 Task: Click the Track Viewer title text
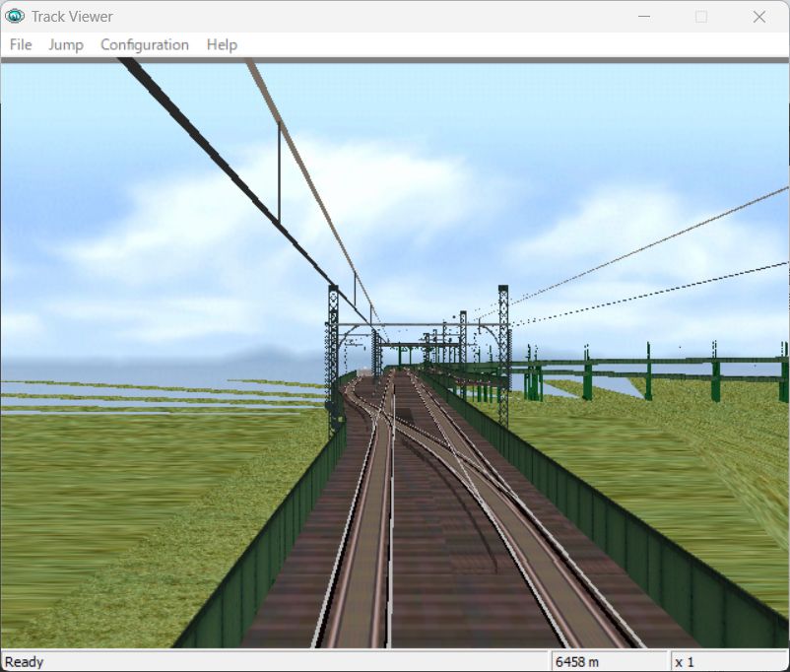point(72,17)
